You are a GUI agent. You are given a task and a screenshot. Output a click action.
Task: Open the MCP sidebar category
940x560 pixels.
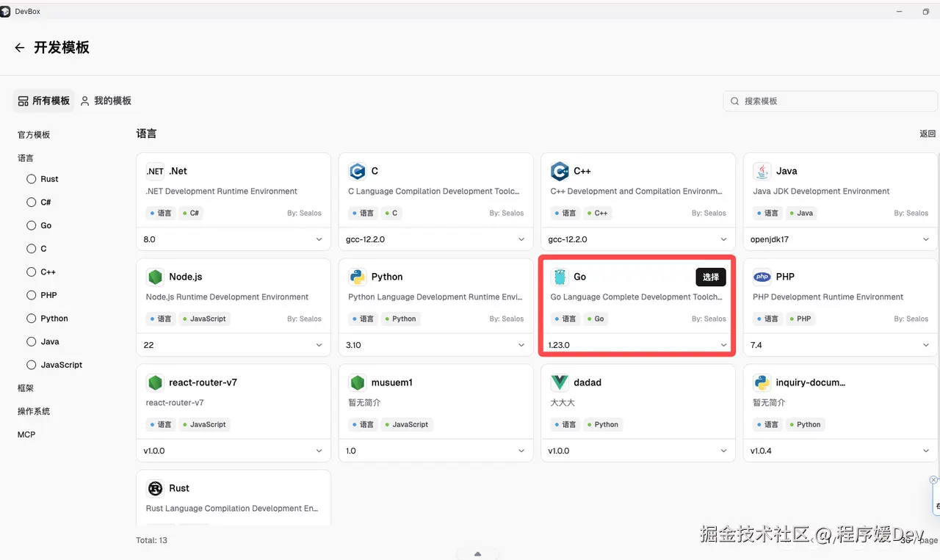(x=26, y=434)
